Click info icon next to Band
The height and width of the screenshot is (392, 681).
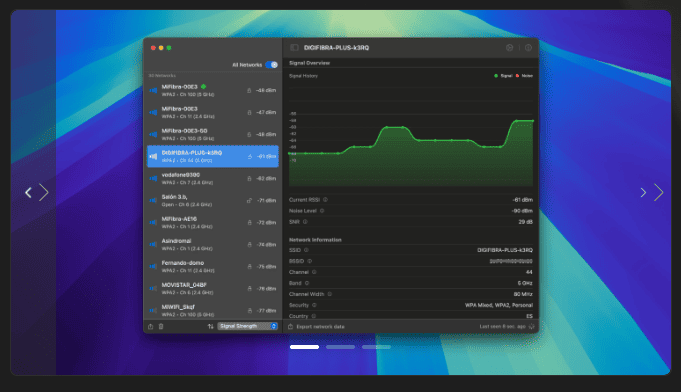point(307,283)
